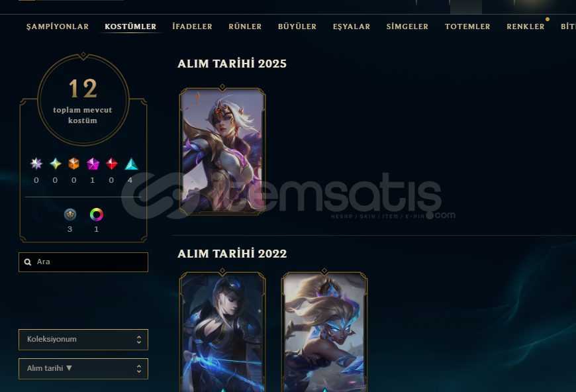Click the Koleksiyonum dropdown stepper arrows
Image resolution: width=576 pixels, height=392 pixels.
[139, 340]
